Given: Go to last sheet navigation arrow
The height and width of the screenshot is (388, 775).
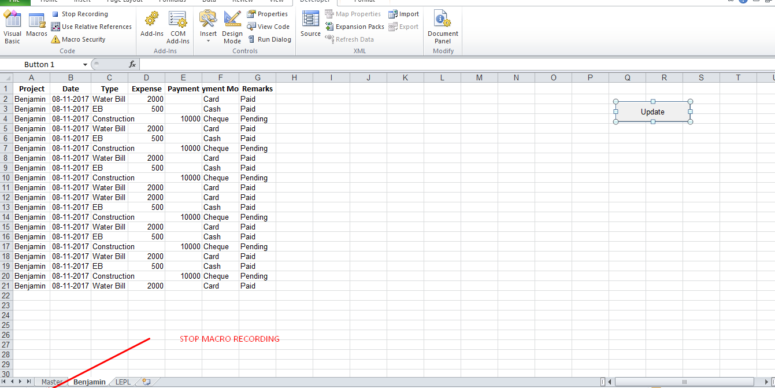Looking at the screenshot, I should pyautogui.click(x=29, y=382).
